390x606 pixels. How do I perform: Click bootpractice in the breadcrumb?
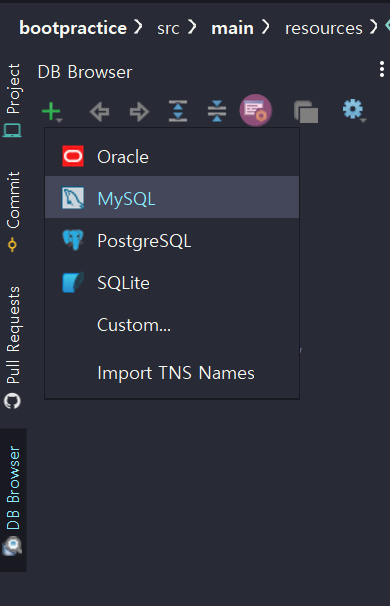73,28
